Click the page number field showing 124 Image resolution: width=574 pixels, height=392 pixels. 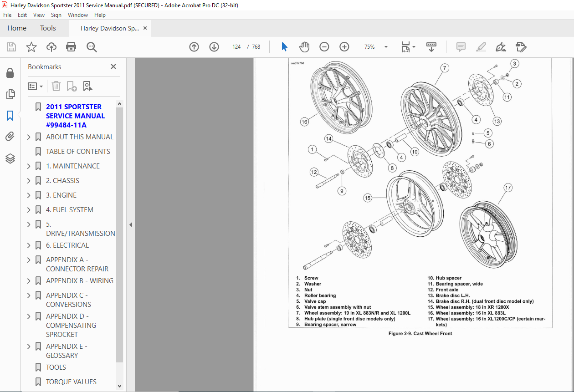tap(236, 47)
